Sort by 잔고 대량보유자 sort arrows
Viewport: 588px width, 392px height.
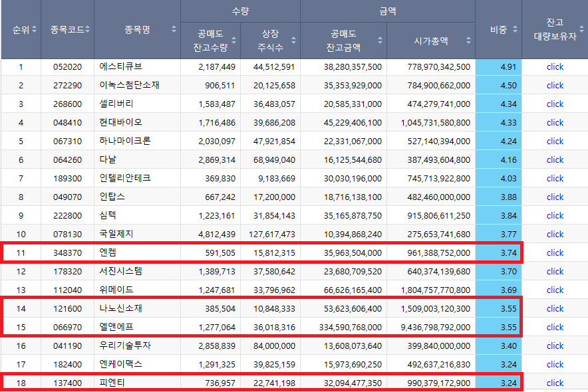(x=581, y=29)
